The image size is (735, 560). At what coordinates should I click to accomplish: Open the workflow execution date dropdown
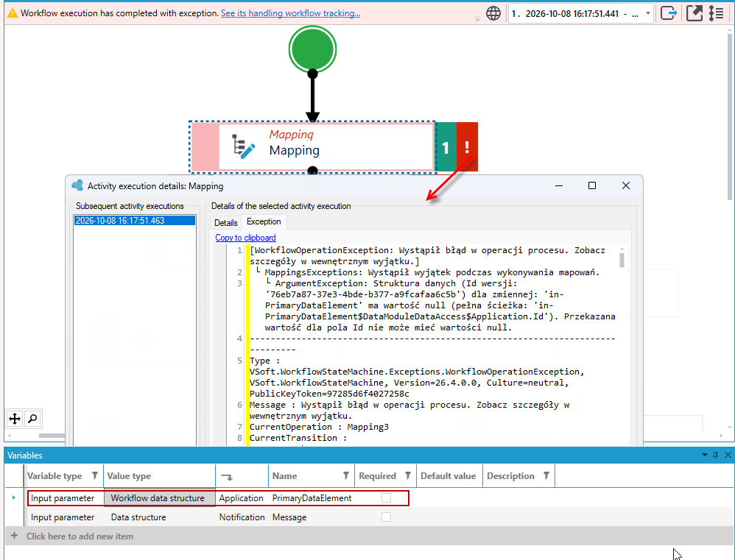click(x=648, y=13)
